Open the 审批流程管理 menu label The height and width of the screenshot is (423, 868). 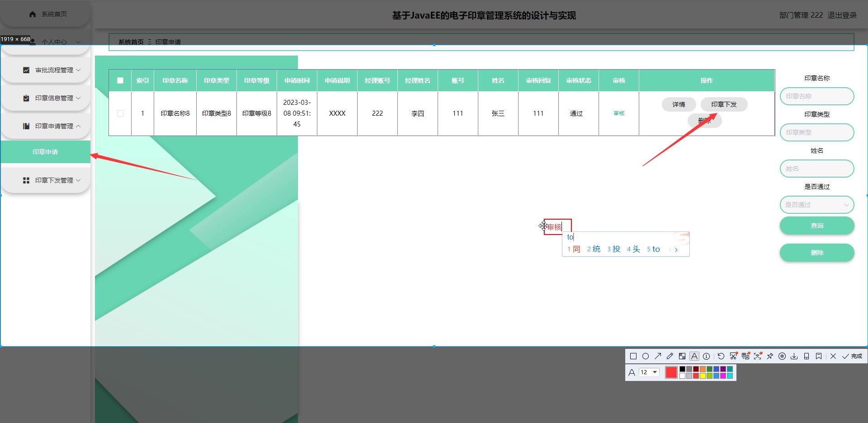[x=54, y=70]
